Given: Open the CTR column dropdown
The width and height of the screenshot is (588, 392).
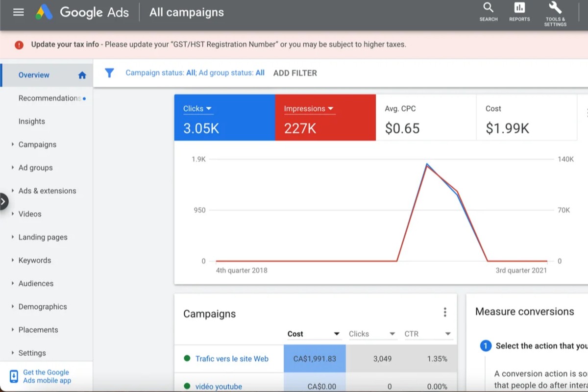Looking at the screenshot, I should pyautogui.click(x=446, y=333).
